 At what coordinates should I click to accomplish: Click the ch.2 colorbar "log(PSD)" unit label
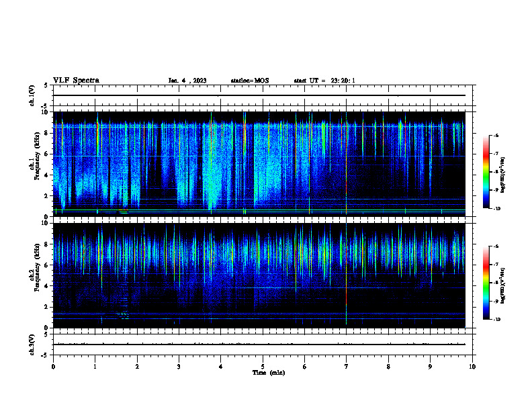[x=503, y=285]
